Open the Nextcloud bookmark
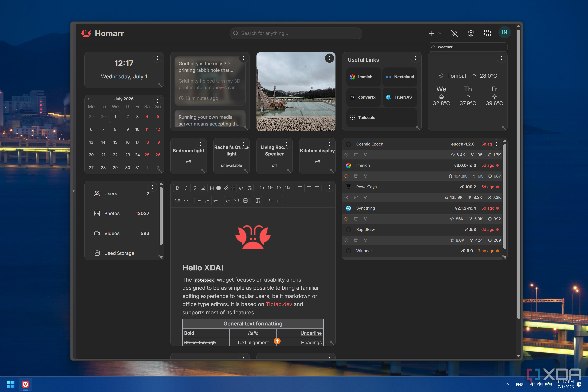Image resolution: width=588 pixels, height=392 pixels. [x=400, y=77]
